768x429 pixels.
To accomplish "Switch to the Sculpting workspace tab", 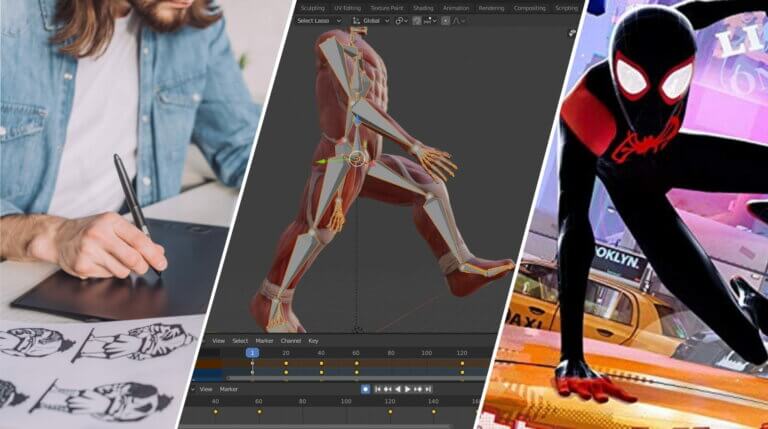I will (312, 8).
